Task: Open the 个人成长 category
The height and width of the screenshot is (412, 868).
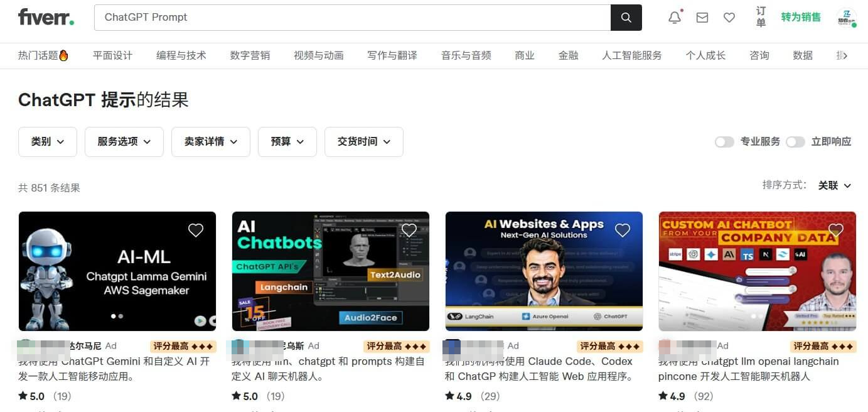Action: 705,55
